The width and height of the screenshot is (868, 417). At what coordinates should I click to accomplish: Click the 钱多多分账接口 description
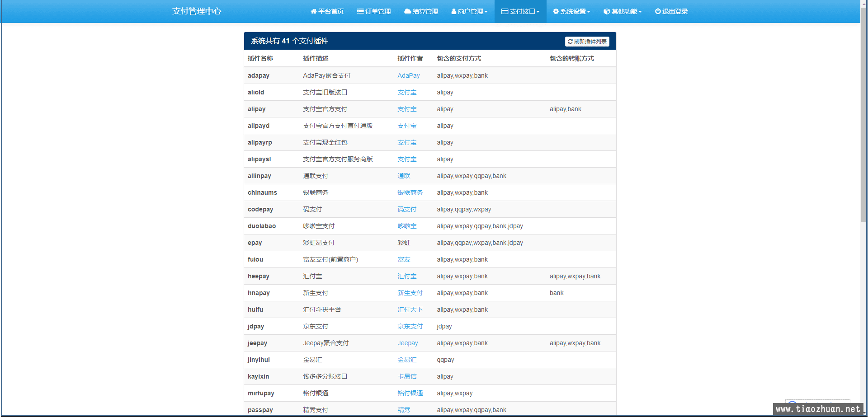325,376
